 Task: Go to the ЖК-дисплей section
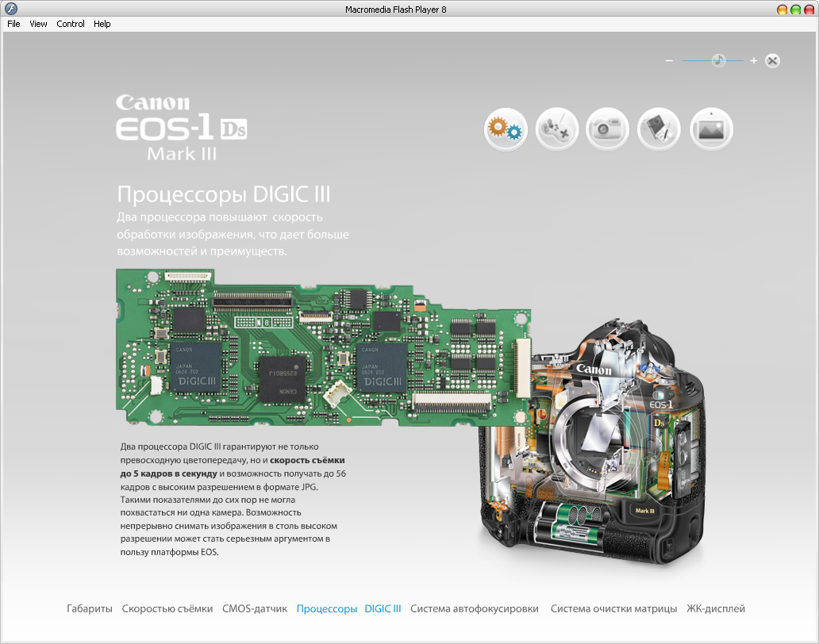tap(716, 608)
